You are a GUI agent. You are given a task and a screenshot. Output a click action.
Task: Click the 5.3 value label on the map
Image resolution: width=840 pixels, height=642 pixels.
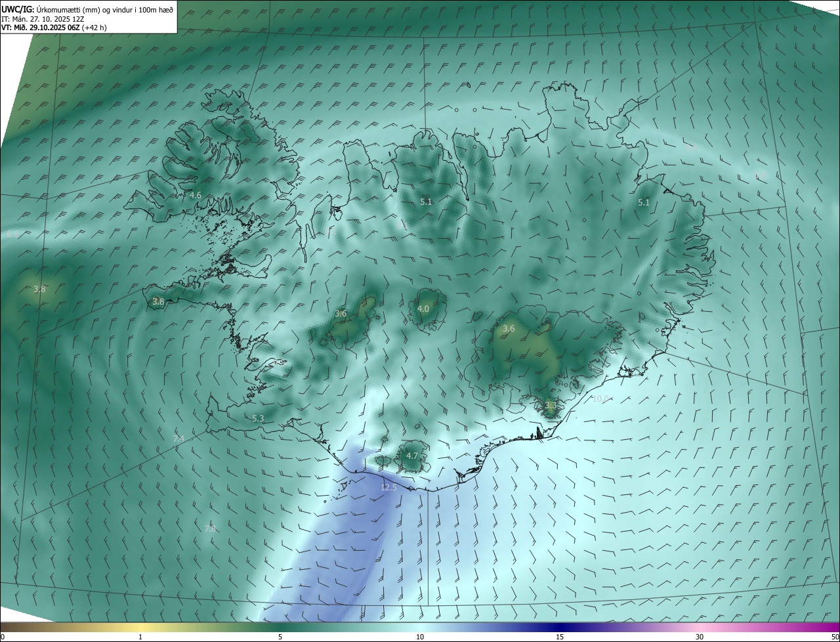[x=258, y=418]
